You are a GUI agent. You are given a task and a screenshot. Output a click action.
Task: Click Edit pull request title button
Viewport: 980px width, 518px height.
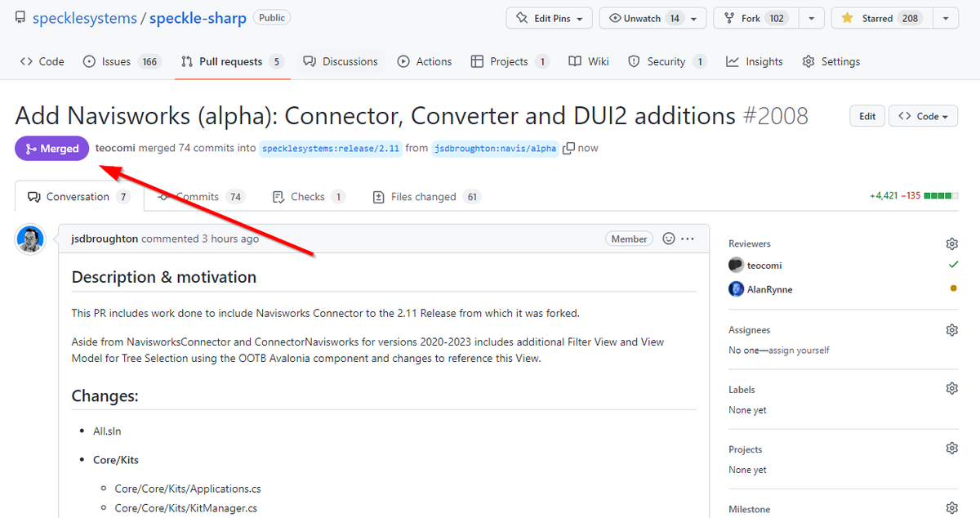tap(866, 116)
